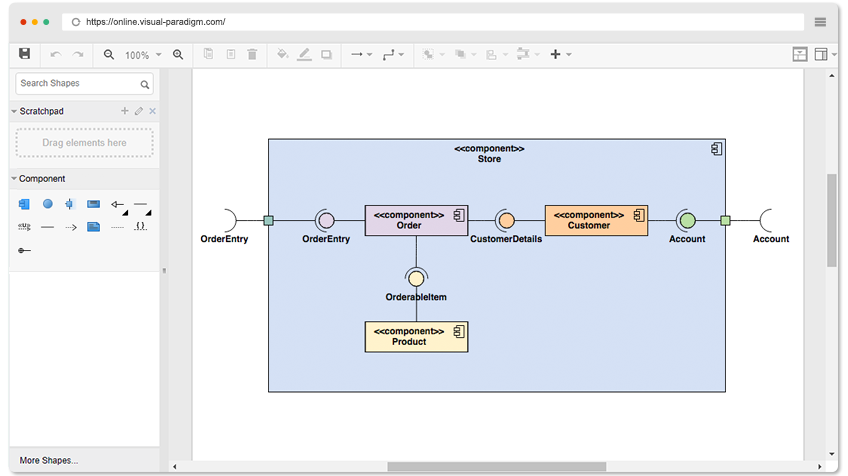Click the zoom out magnifier icon
This screenshot has height=476, width=848.
pyautogui.click(x=109, y=55)
